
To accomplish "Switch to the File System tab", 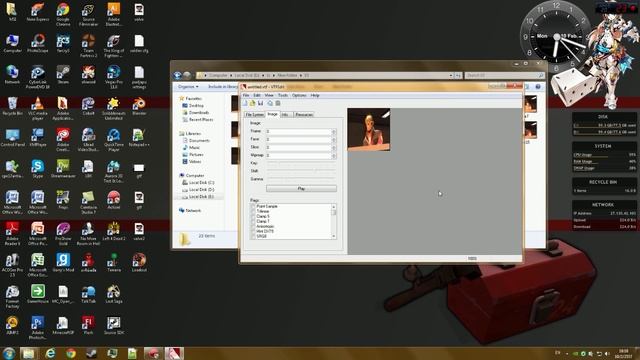I will 255,115.
